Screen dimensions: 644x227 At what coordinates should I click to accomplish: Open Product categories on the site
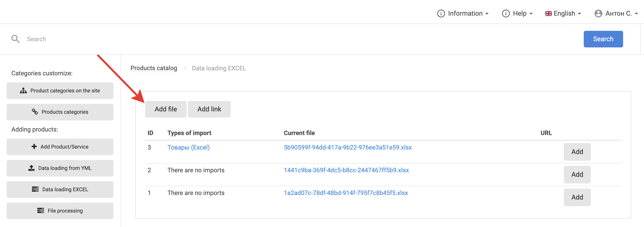(60, 91)
